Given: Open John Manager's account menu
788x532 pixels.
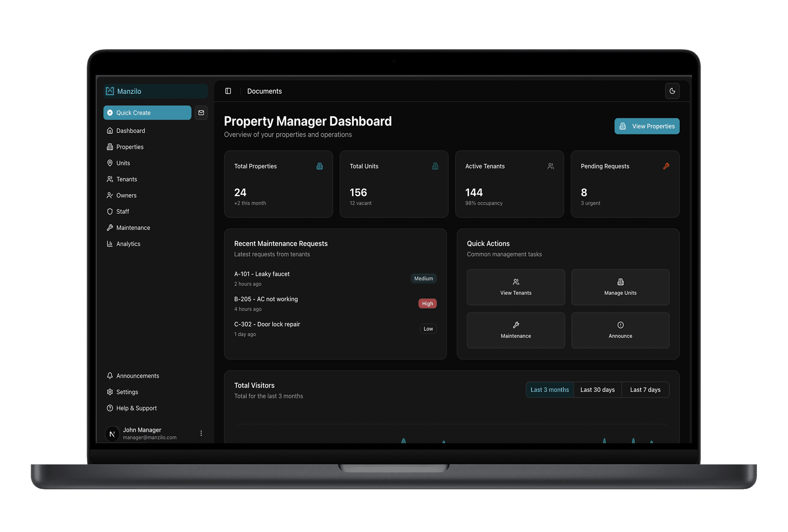Looking at the screenshot, I should 201,433.
